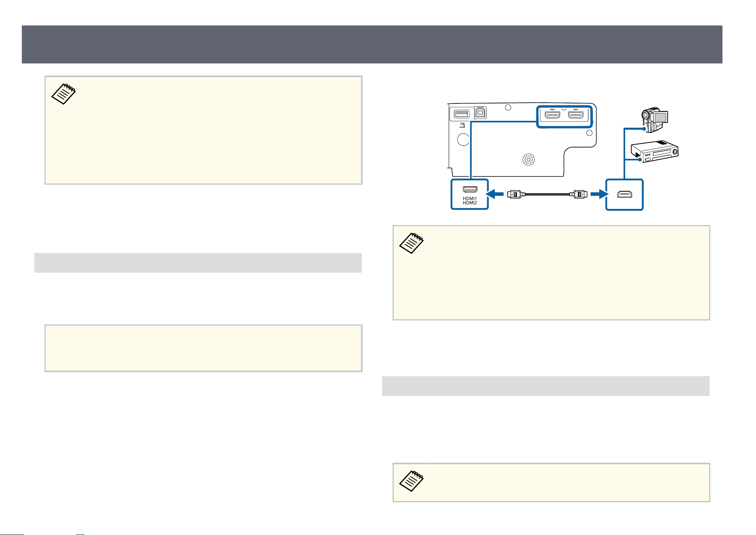The width and height of the screenshot is (756, 535).
Task: Click the gray section heading bar on left
Action: coord(198,263)
